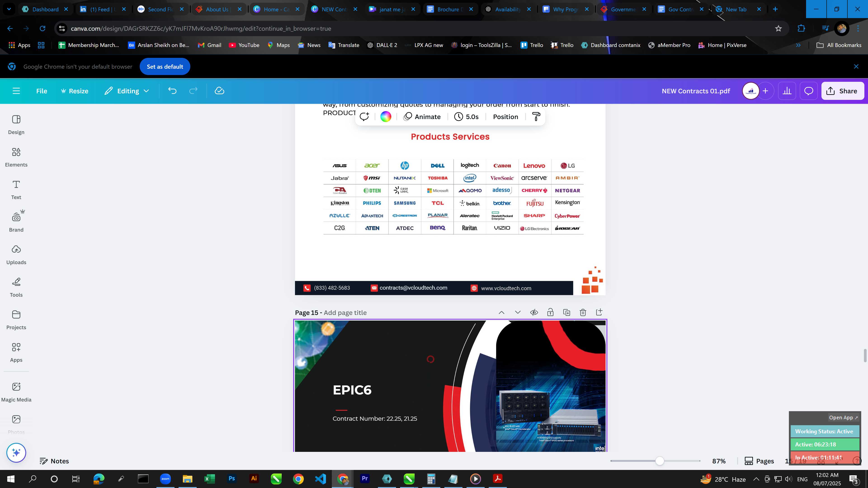Change the 5.0s page duration
The image size is (868, 488).
466,117
